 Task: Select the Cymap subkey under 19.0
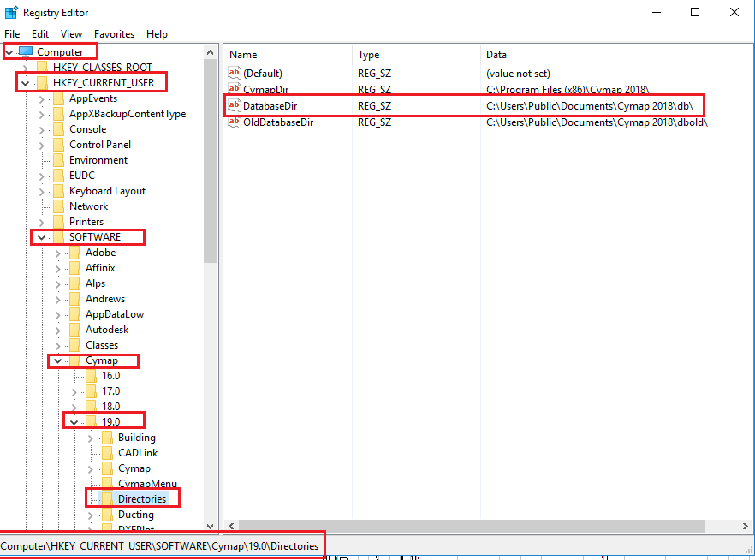134,468
